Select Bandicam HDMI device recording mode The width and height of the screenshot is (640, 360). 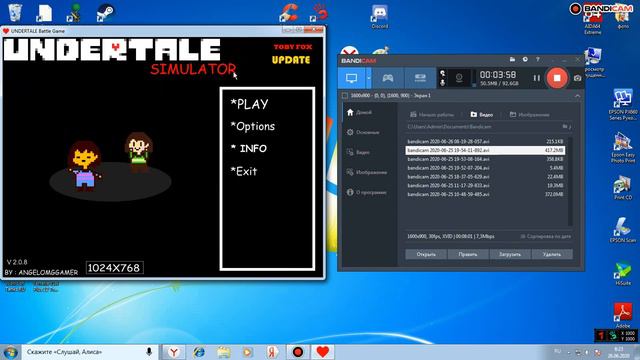click(x=420, y=78)
